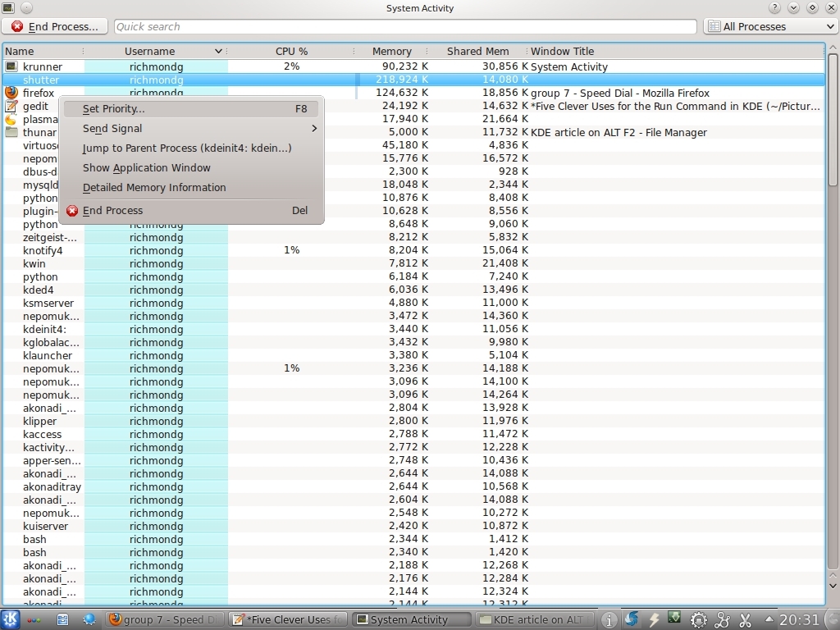Select the klipper process row
This screenshot has width=840, height=630.
(413, 421)
